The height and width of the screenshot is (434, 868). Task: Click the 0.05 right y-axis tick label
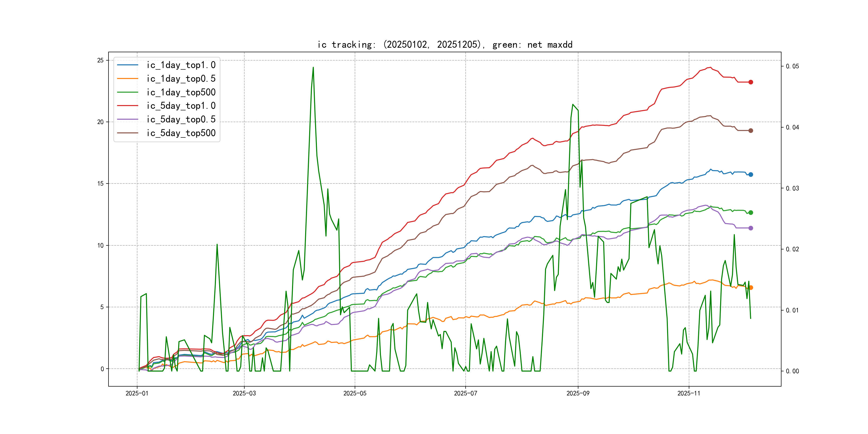click(x=792, y=66)
